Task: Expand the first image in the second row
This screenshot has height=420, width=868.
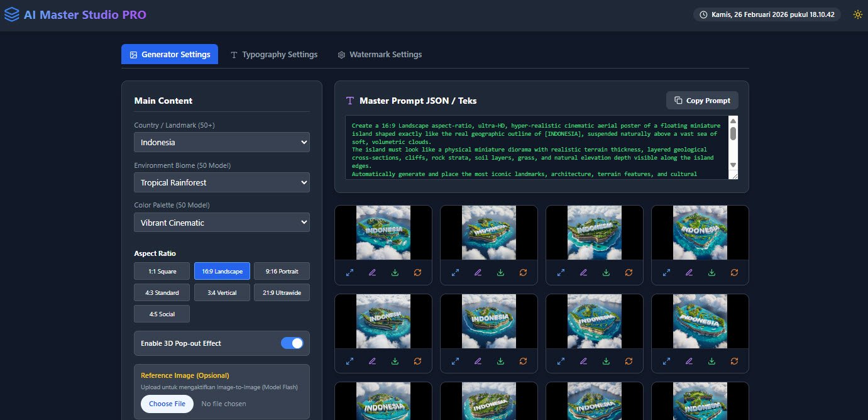Action: (350, 361)
